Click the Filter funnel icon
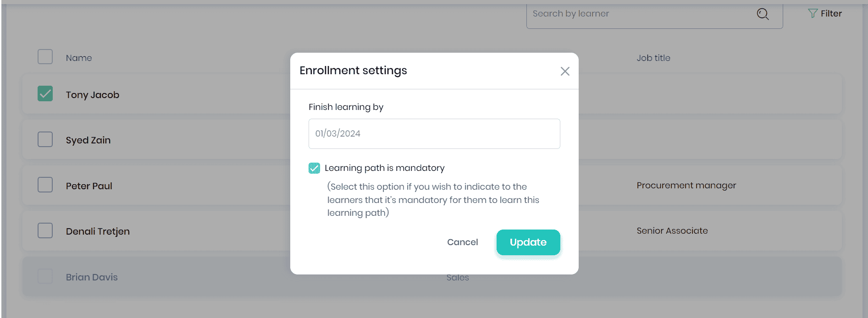 click(x=813, y=14)
